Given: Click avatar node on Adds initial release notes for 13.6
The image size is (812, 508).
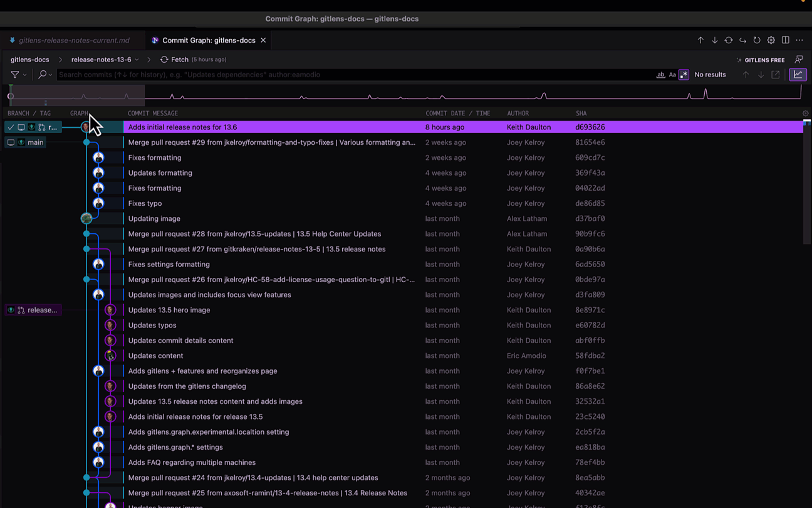Looking at the screenshot, I should 86,127.
